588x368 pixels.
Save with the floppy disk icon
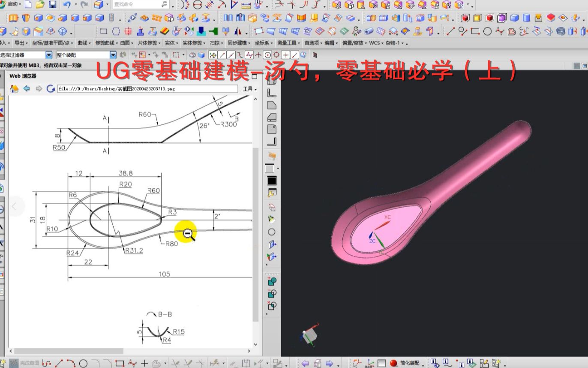(x=52, y=5)
